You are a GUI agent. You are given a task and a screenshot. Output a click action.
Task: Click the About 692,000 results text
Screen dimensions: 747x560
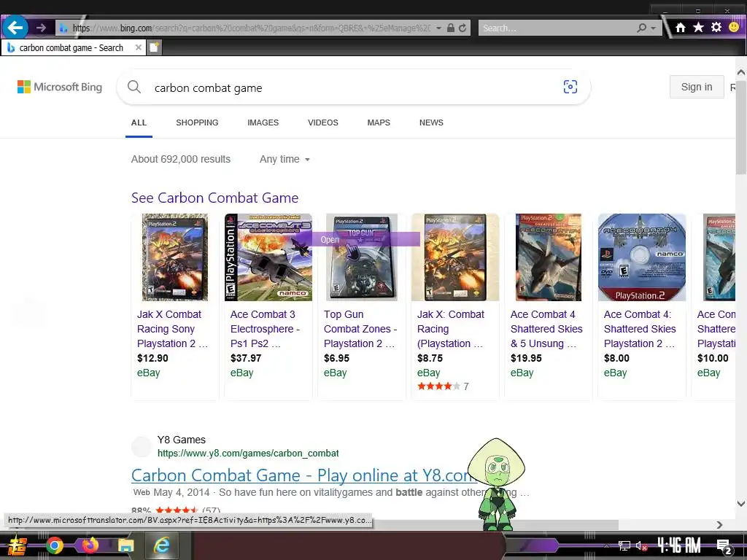(x=181, y=159)
